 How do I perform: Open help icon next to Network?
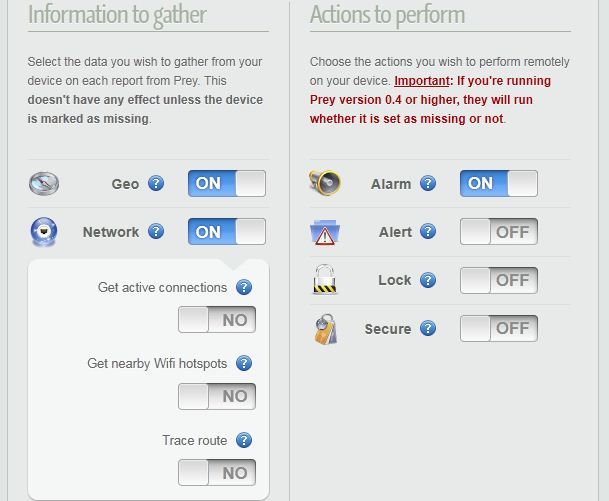point(156,232)
